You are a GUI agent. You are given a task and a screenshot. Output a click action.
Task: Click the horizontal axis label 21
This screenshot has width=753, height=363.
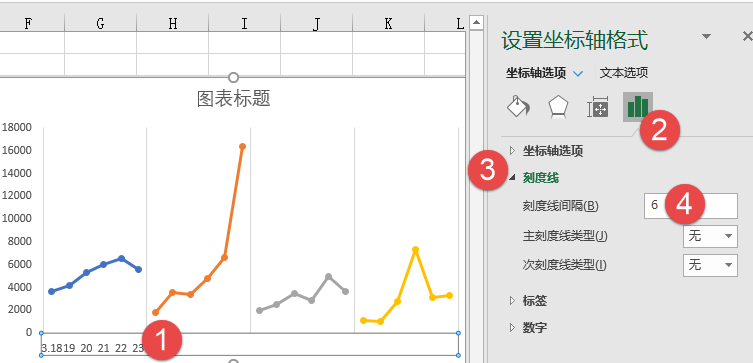(104, 348)
